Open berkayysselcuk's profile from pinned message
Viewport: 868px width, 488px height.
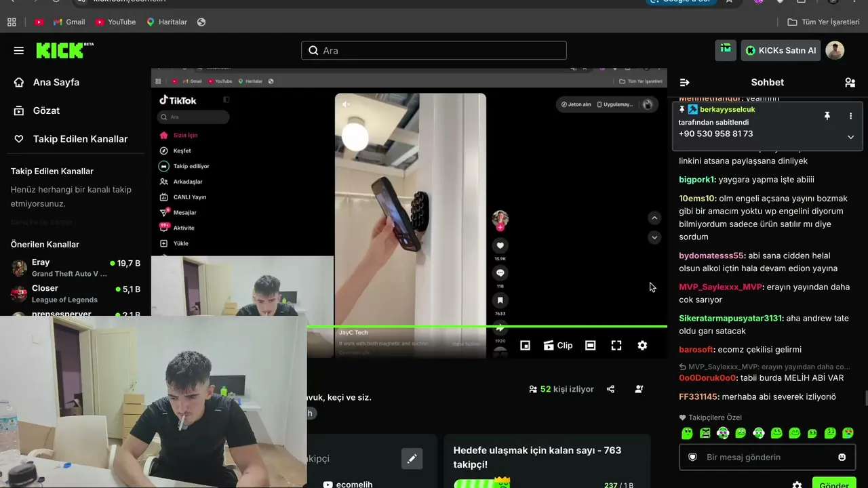point(728,109)
